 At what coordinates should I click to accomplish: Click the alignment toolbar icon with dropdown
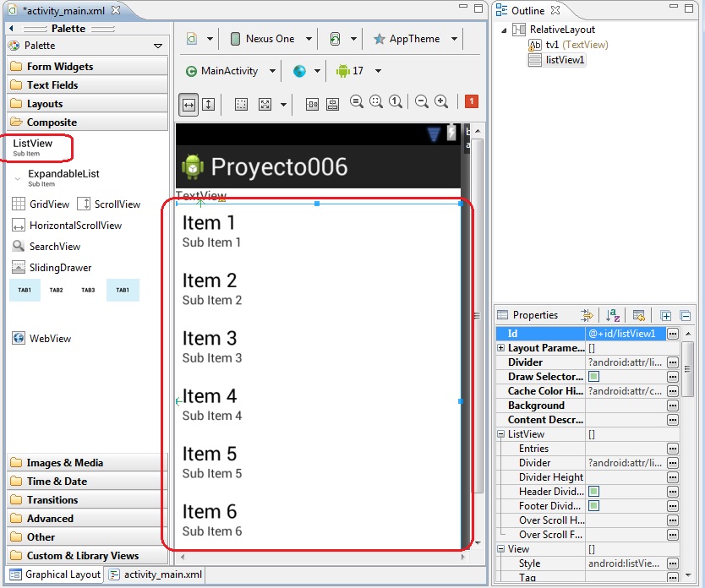coord(265,105)
